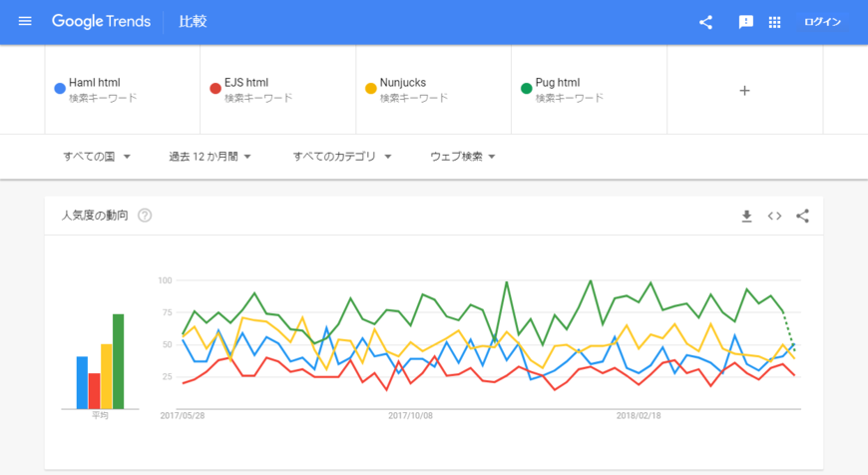The image size is (868, 475).
Task: Go to Google Trends home logo
Action: tap(102, 22)
